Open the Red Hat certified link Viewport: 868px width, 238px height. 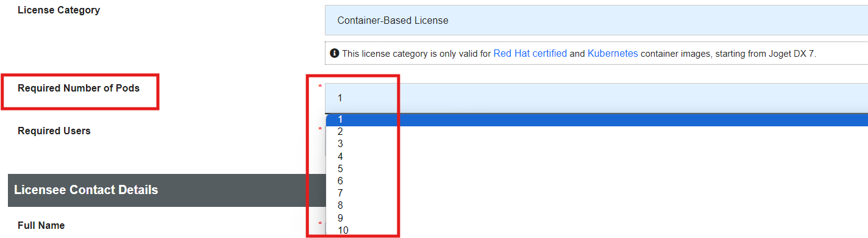tap(530, 54)
